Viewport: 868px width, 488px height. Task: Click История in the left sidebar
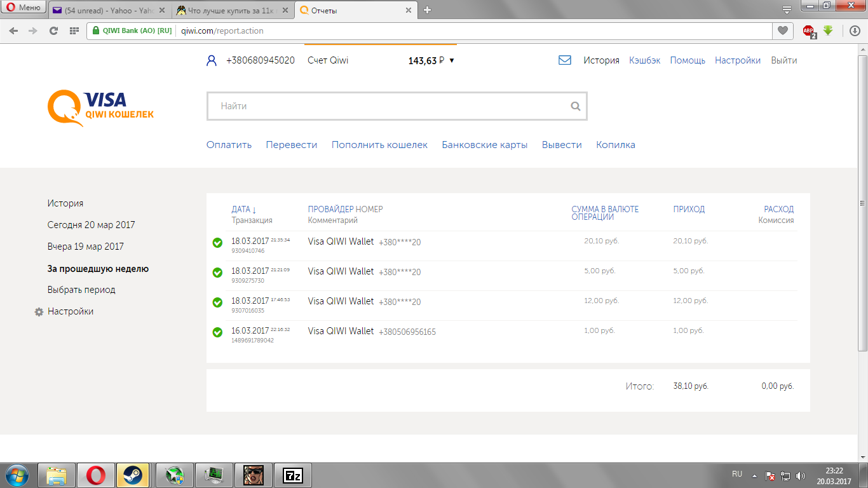coord(65,203)
